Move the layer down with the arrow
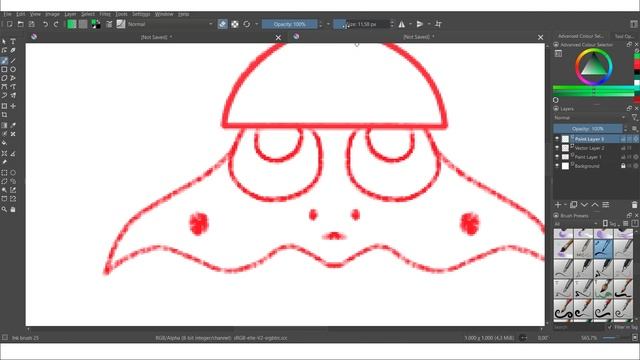 coord(584,205)
